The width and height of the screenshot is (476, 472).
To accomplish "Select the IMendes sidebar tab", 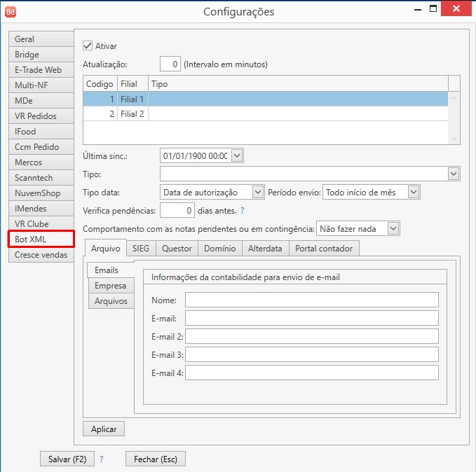I will 41,209.
